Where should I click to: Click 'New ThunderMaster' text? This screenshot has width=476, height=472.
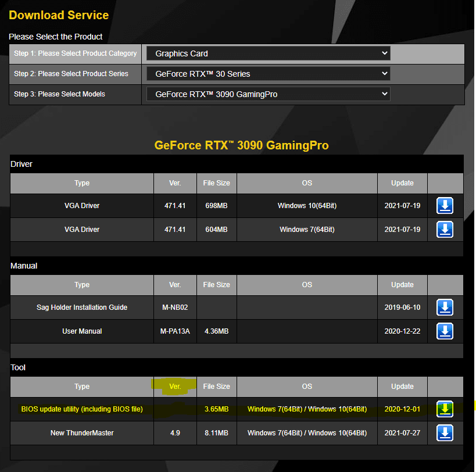[x=82, y=433]
